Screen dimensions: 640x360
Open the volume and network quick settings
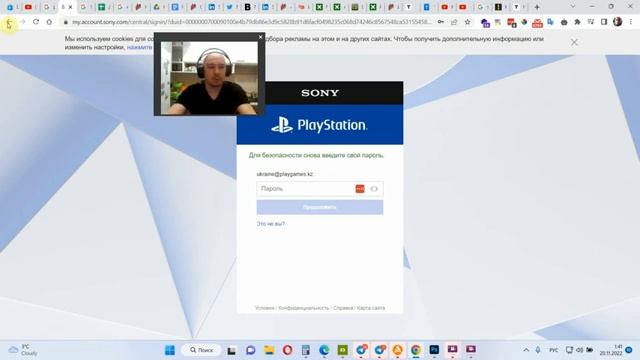pos(579,350)
